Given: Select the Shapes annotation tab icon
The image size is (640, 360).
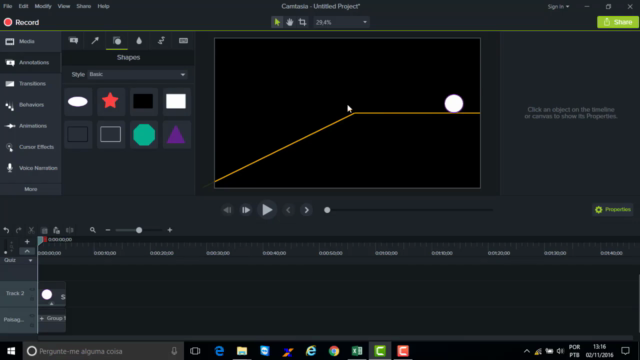Looking at the screenshot, I should [x=117, y=40].
